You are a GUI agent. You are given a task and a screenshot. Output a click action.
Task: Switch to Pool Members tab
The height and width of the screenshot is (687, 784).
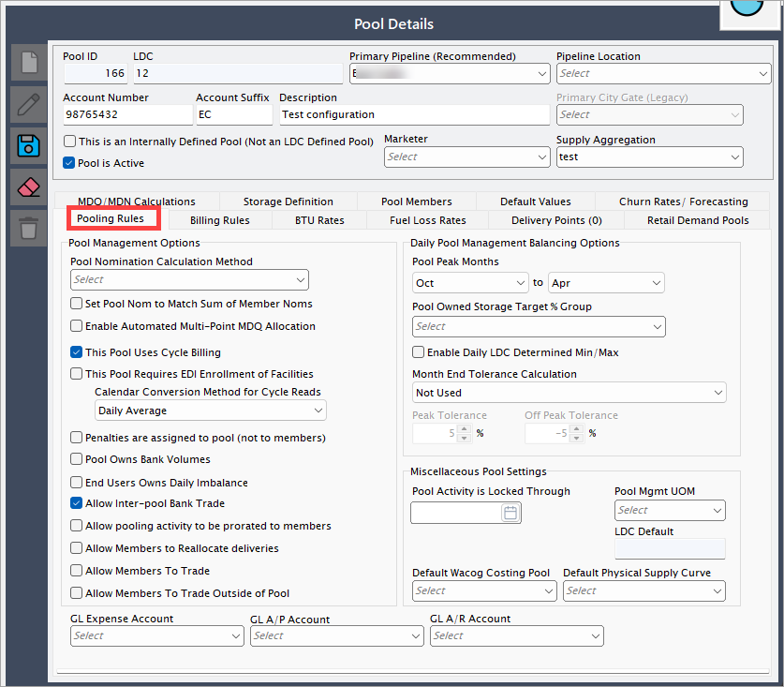[x=417, y=202]
